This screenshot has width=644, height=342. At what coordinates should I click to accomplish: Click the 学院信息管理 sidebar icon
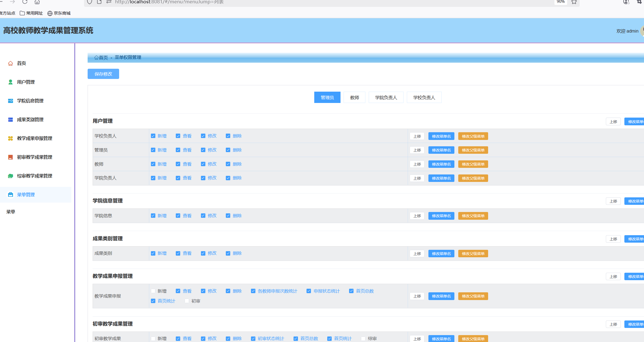11,101
